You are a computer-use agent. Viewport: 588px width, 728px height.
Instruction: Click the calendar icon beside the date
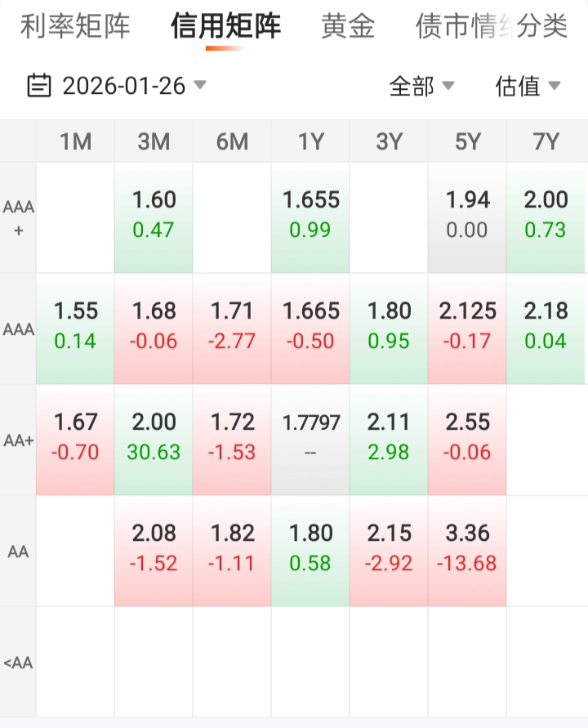[38, 85]
